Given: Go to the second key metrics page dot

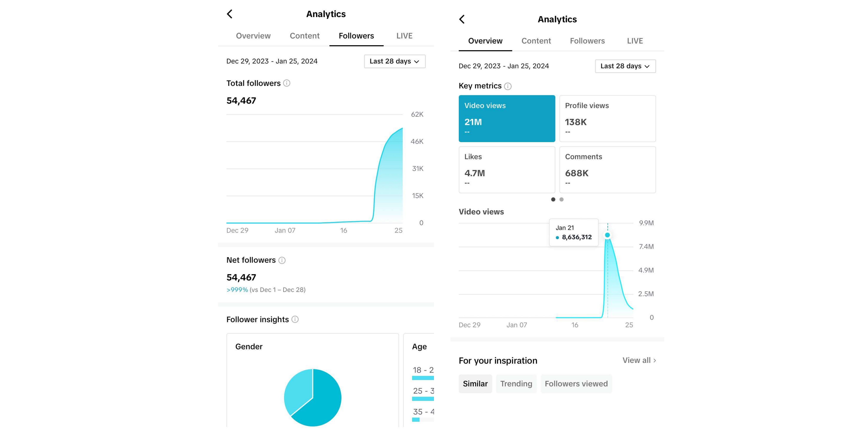Looking at the screenshot, I should (x=561, y=199).
